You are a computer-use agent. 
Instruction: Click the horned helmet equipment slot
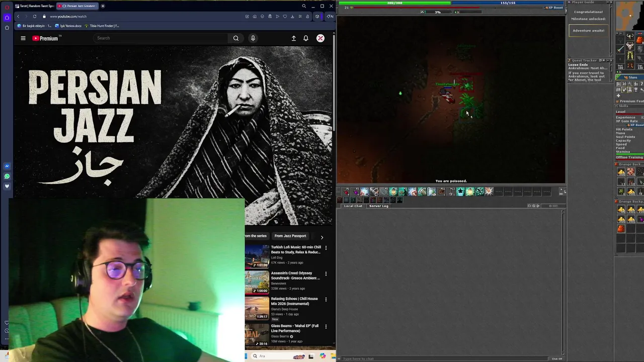pyautogui.click(x=630, y=37)
